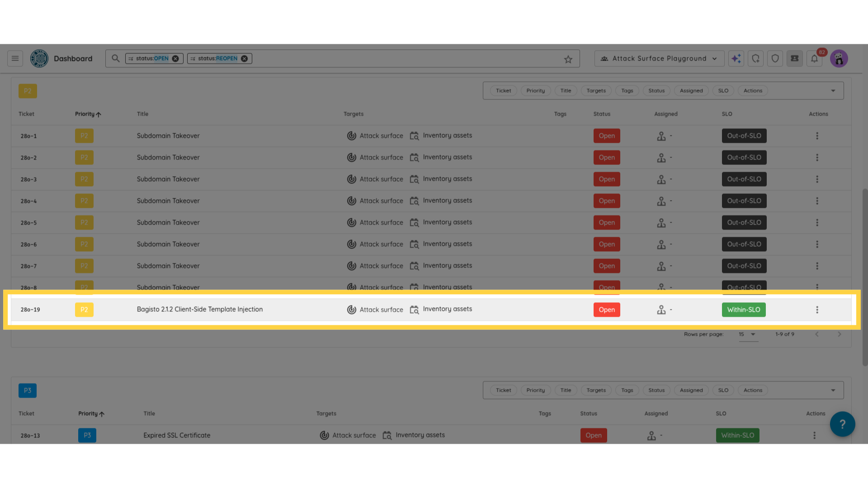Image resolution: width=868 pixels, height=488 pixels.
Task: Expand the Attack Surface Playground workspace dropdown
Action: [659, 59]
